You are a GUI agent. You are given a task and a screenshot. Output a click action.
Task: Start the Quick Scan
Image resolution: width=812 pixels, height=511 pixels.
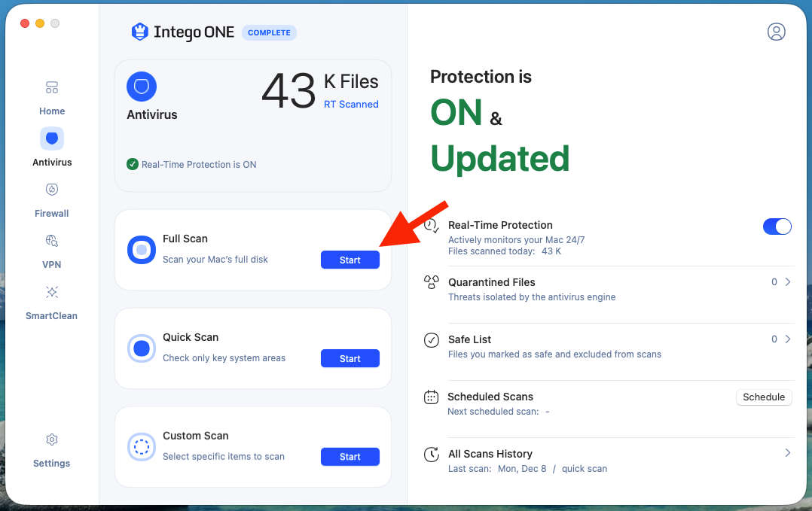coord(350,358)
